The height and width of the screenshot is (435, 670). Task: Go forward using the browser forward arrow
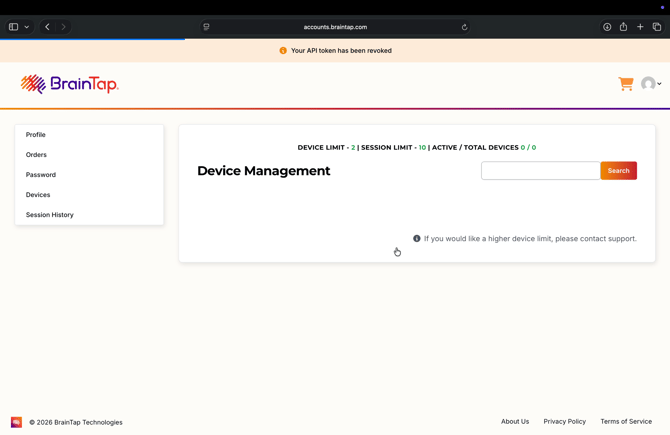tap(63, 27)
